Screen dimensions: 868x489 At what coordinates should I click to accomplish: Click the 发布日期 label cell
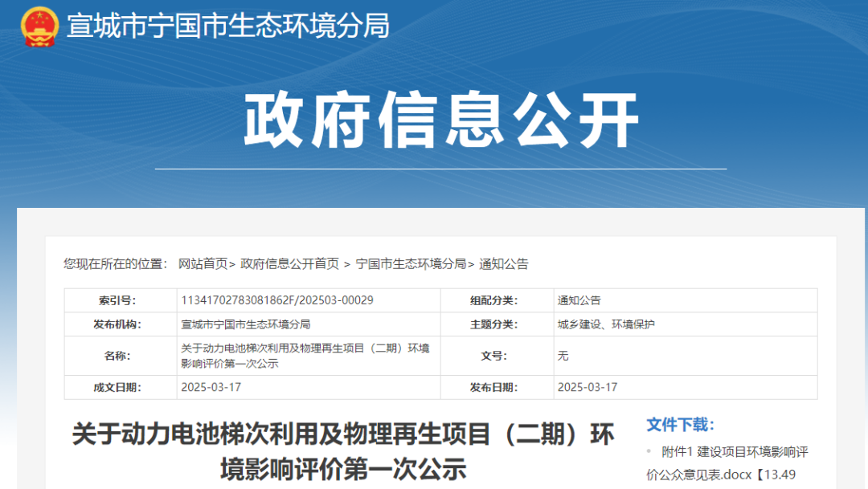click(x=497, y=387)
